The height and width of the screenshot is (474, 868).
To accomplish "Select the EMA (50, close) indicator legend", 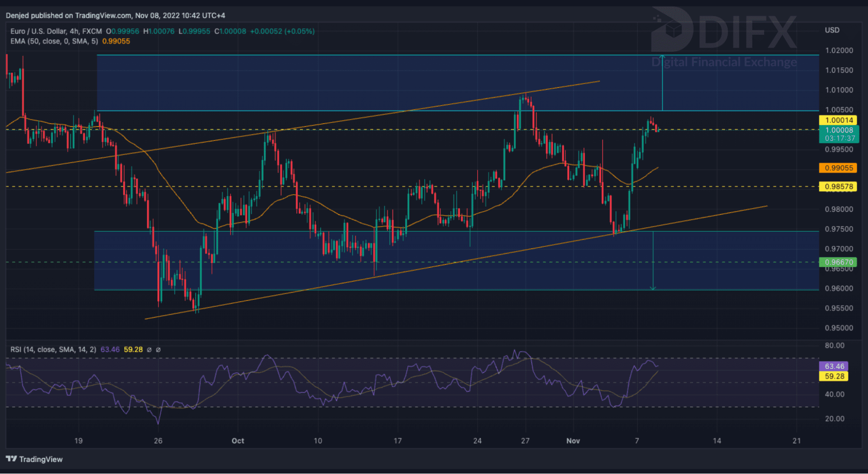I will tap(54, 41).
